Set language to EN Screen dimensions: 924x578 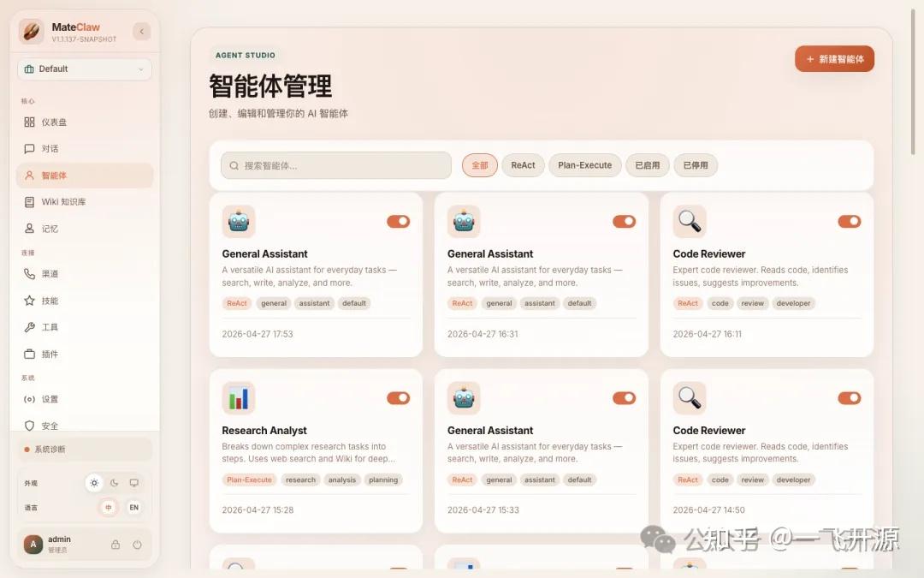[x=133, y=507]
